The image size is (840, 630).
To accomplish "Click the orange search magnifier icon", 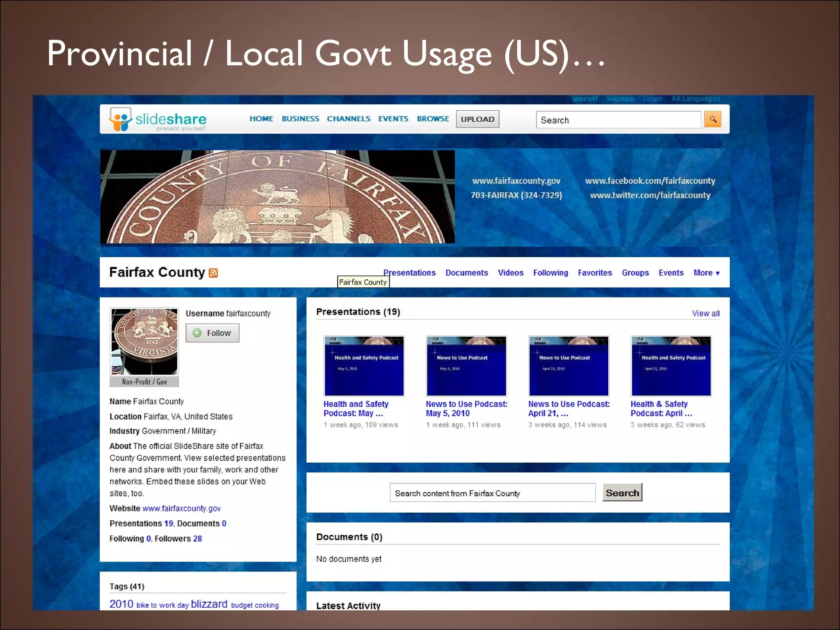I will [x=712, y=119].
